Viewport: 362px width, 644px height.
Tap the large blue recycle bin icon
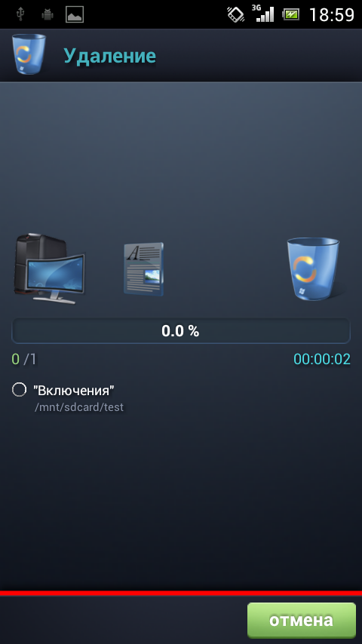(313, 268)
